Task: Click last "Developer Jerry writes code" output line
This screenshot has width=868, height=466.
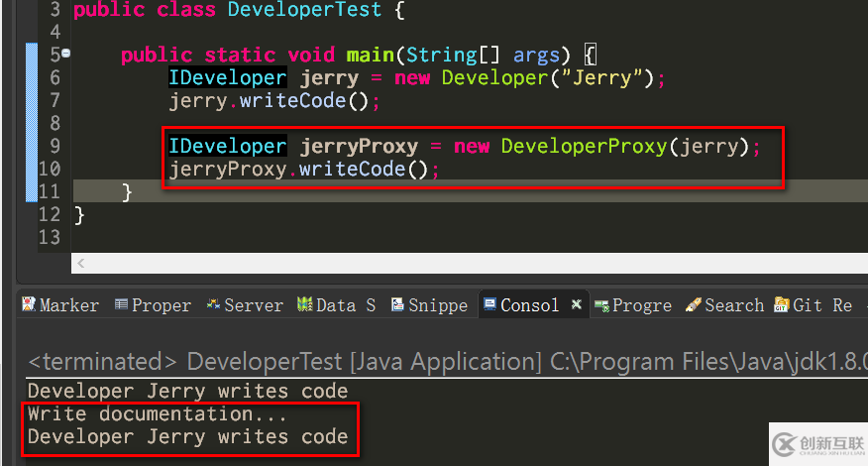Action: point(187,436)
